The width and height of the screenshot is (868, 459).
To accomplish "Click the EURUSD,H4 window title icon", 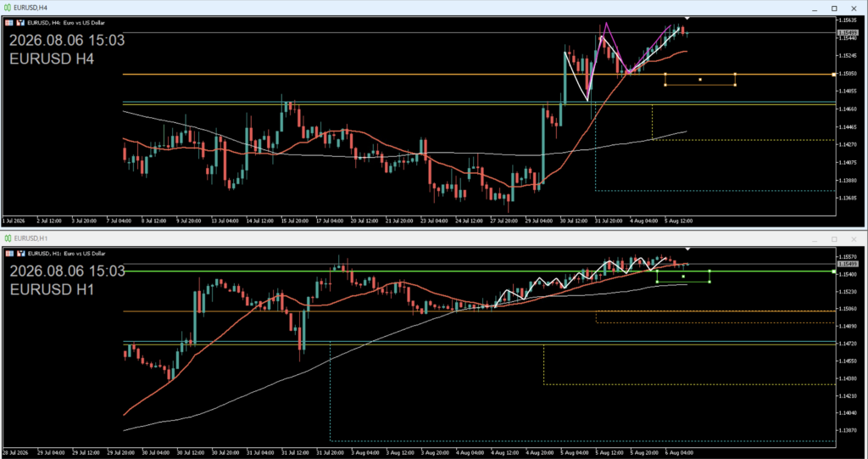I will (7, 8).
